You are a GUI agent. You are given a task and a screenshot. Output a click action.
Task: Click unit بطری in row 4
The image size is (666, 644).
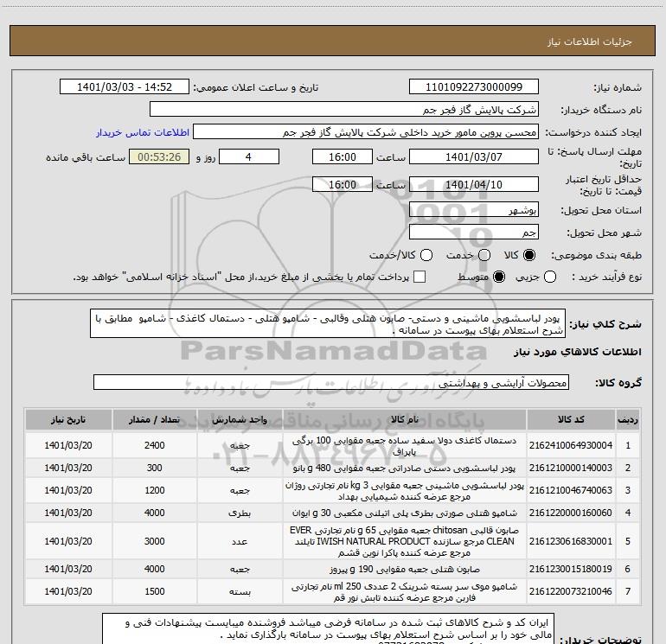point(240,513)
